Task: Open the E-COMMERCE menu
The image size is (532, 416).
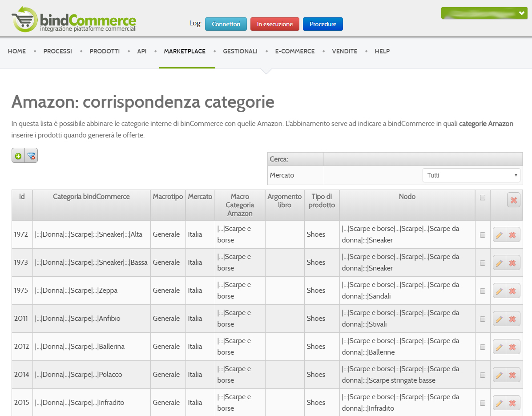Action: click(x=295, y=51)
